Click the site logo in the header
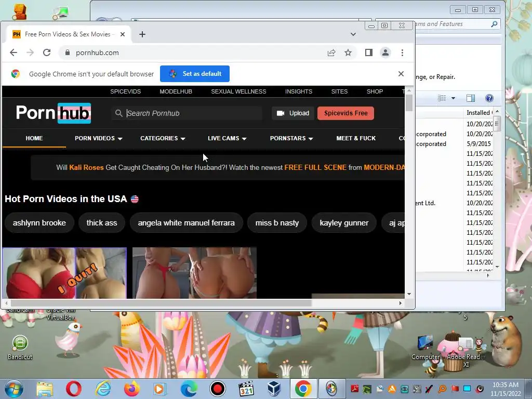 (x=54, y=113)
